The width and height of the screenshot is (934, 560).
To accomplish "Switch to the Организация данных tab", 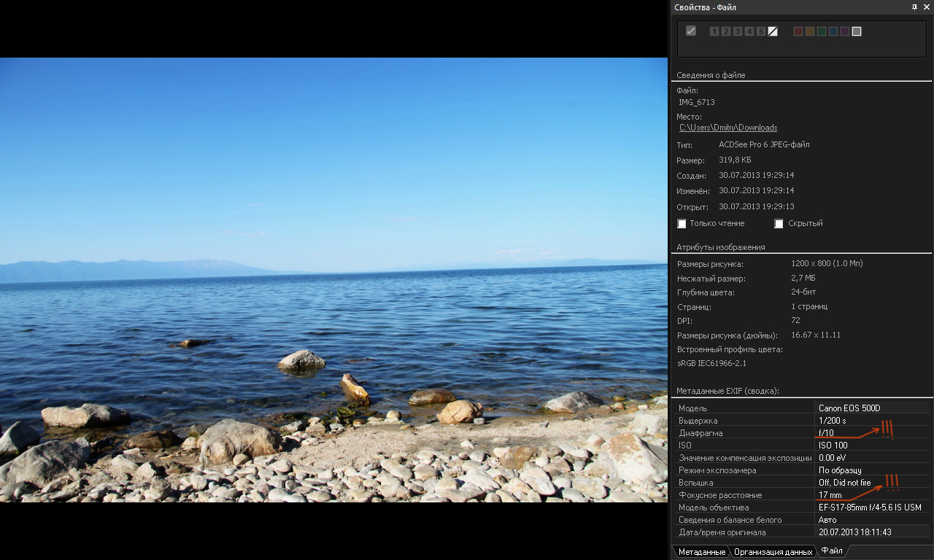I will 773,552.
